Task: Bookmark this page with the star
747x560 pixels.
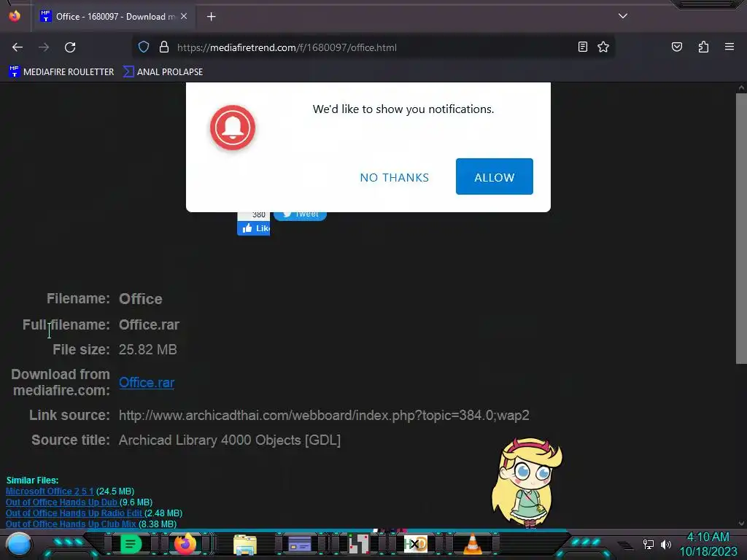Action: pyautogui.click(x=603, y=47)
